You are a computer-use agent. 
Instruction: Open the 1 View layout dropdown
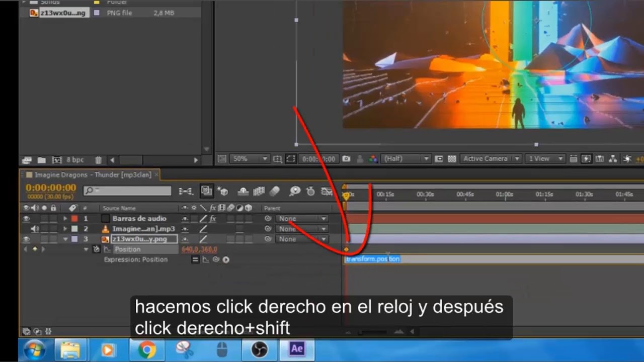click(x=545, y=159)
